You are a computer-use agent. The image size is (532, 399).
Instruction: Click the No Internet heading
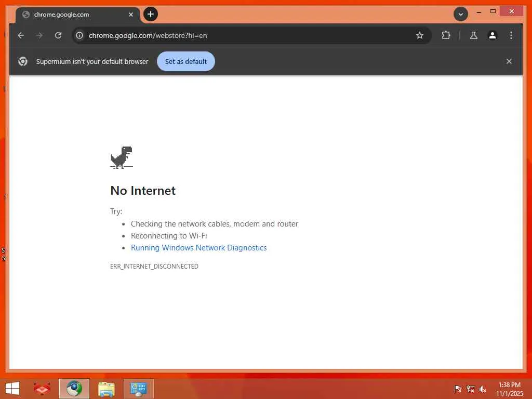pos(143,191)
